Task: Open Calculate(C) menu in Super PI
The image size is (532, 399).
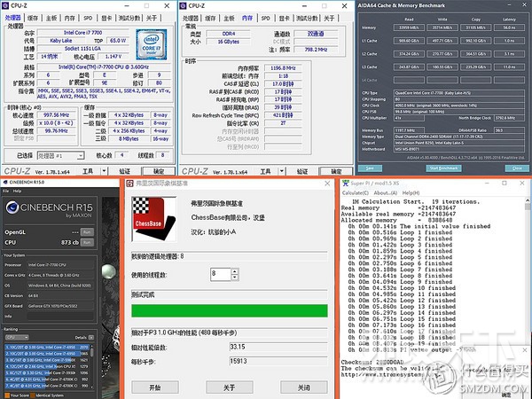Action: point(356,192)
